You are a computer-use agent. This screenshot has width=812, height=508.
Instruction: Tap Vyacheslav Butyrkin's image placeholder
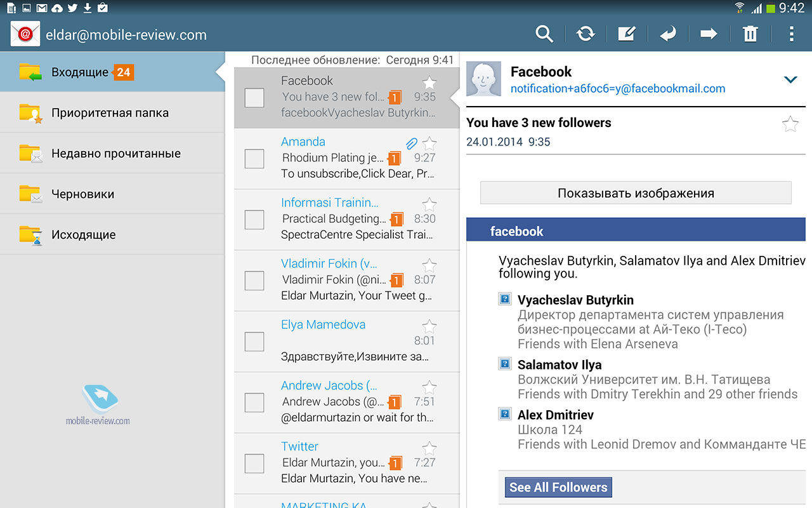tap(505, 299)
